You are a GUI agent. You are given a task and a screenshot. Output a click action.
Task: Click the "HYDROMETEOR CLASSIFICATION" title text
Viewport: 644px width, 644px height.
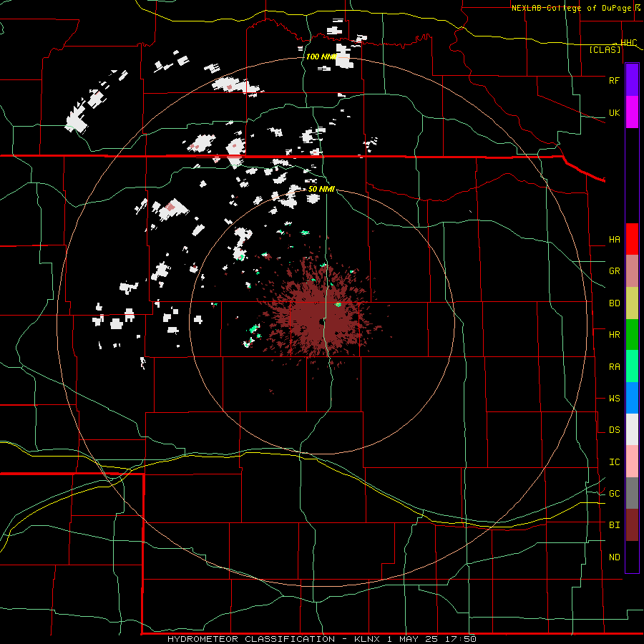[x=251, y=639]
